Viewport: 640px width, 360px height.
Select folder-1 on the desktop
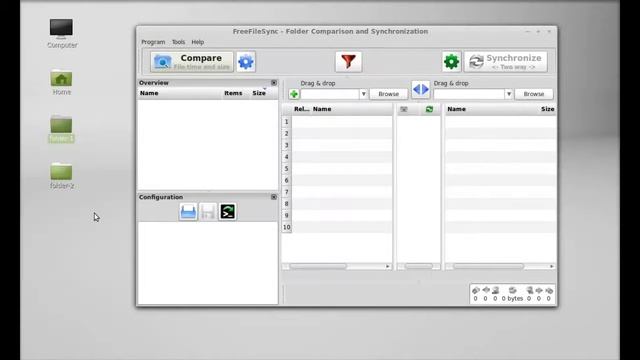click(x=62, y=129)
